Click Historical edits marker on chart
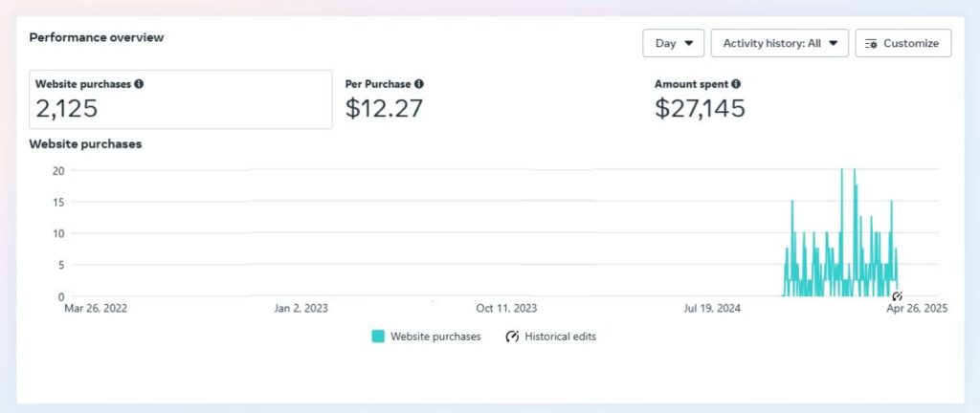 pyautogui.click(x=898, y=295)
